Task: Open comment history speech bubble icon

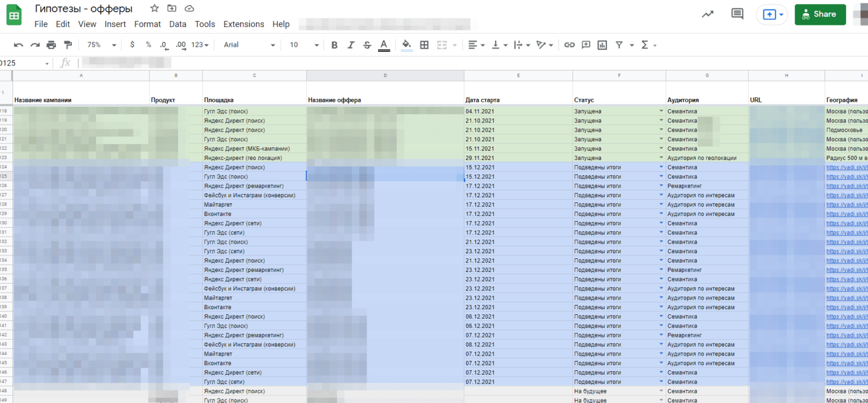Action: pyautogui.click(x=737, y=14)
